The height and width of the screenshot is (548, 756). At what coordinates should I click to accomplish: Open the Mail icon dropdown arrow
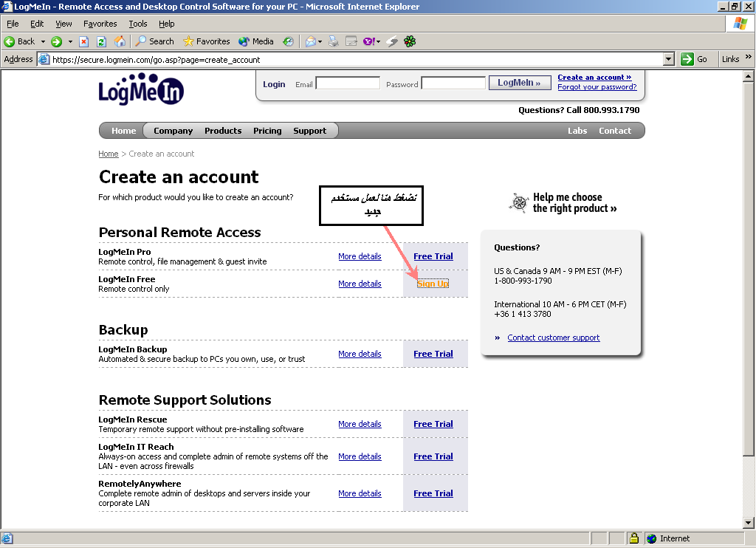(320, 41)
